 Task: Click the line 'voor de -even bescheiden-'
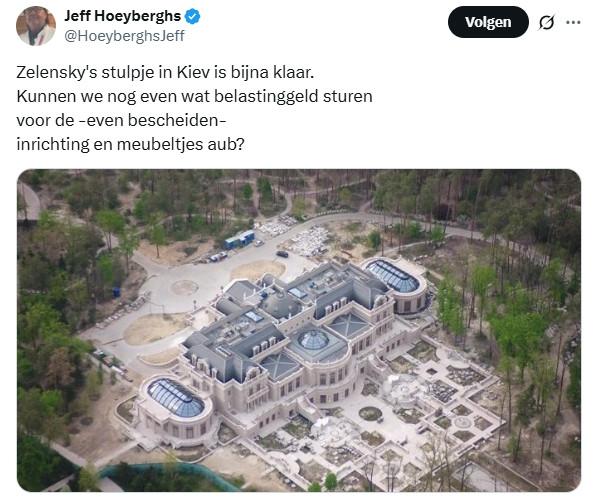tap(121, 120)
